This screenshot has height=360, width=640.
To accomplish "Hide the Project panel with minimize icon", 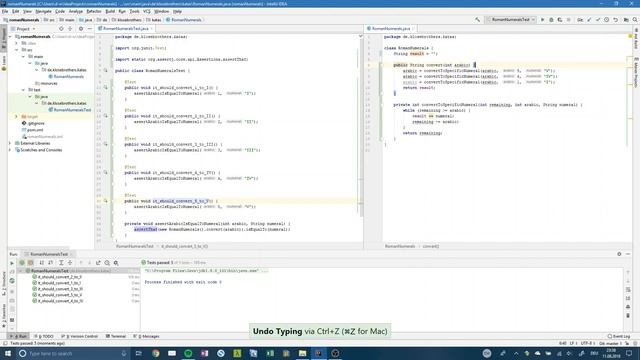I will point(89,29).
